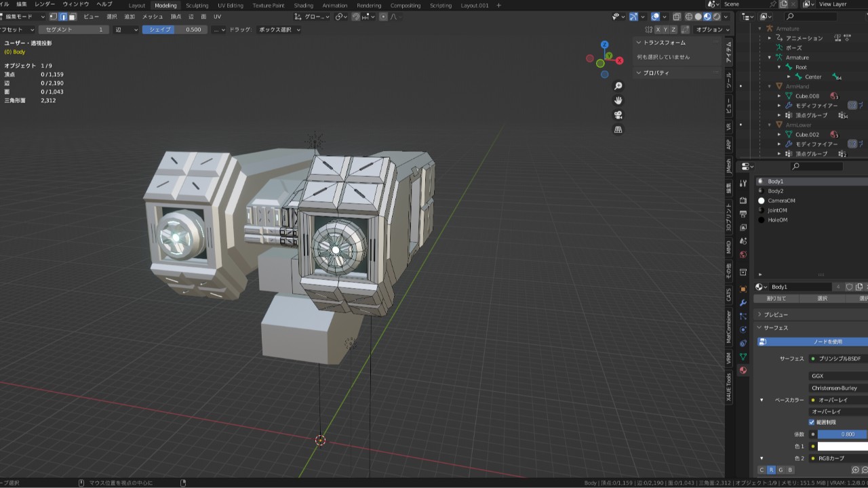Switch to the Sculpting workspace tab

tap(197, 5)
